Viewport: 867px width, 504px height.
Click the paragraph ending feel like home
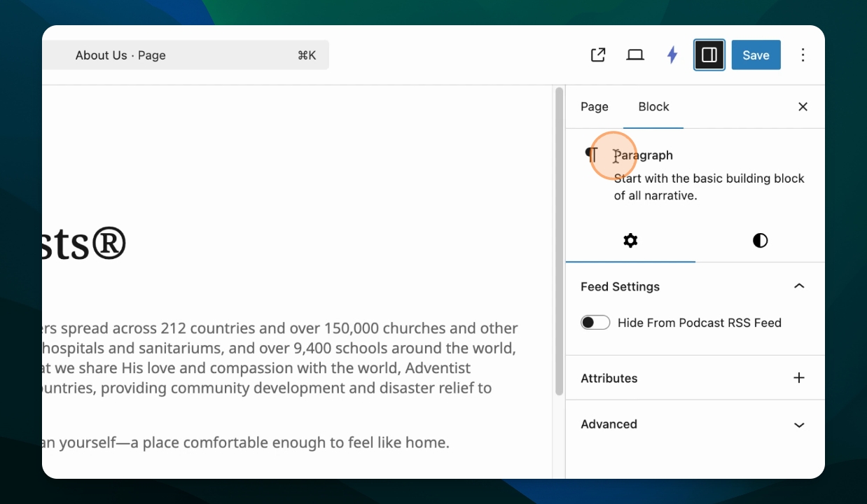(x=245, y=442)
